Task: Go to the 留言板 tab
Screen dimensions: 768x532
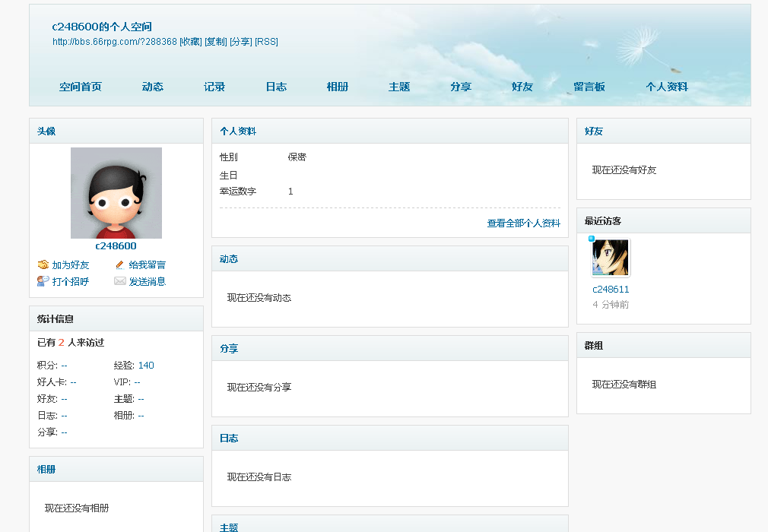Action: (589, 87)
